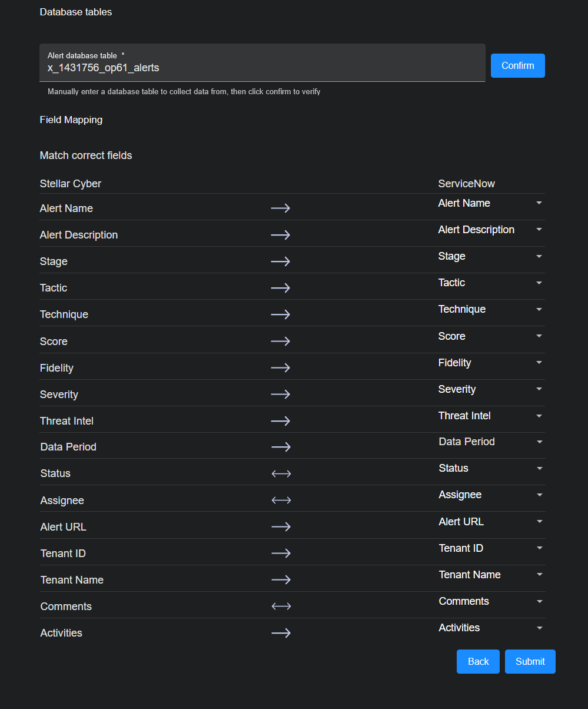
Task: Edit the Alert database table field
Action: pyautogui.click(x=262, y=68)
